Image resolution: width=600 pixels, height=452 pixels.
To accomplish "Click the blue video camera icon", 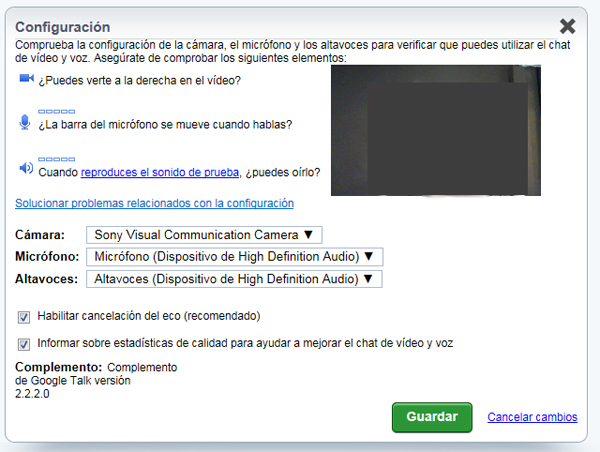I will click(x=26, y=78).
